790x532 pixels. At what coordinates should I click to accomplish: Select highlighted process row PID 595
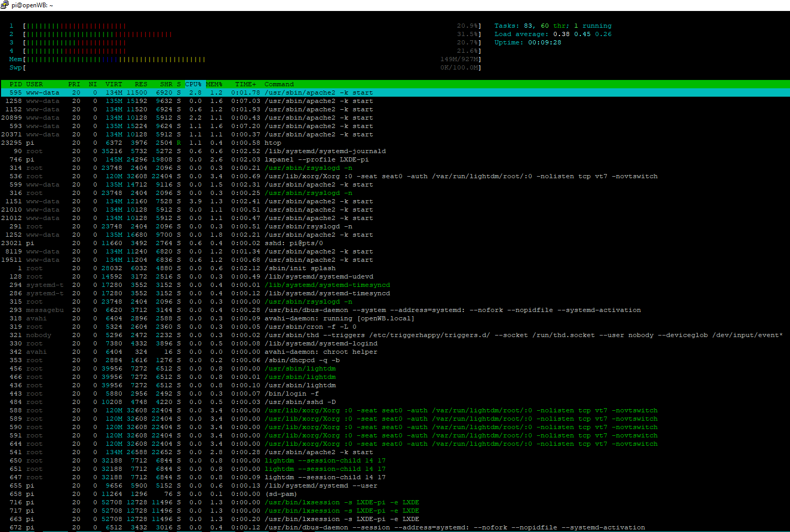[x=395, y=92]
